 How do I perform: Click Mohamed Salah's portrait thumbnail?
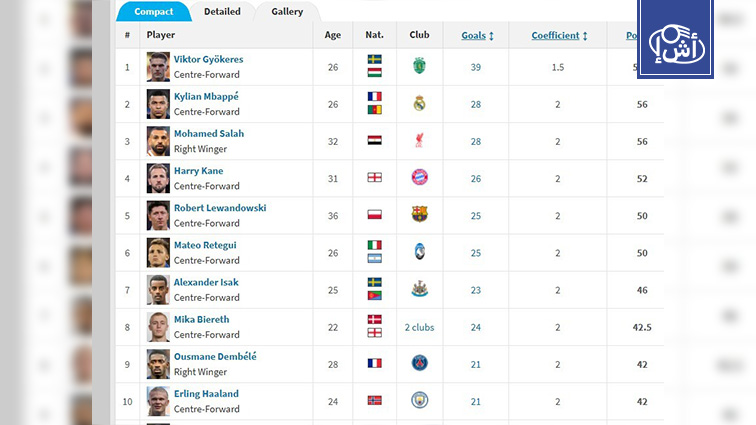click(157, 141)
